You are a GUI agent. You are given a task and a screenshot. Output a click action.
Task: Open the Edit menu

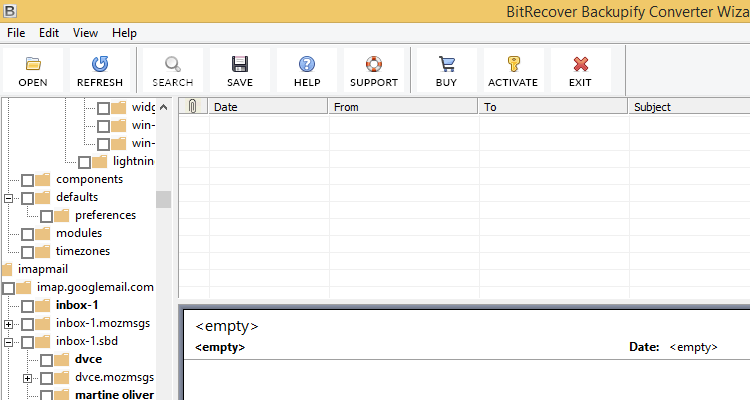49,33
